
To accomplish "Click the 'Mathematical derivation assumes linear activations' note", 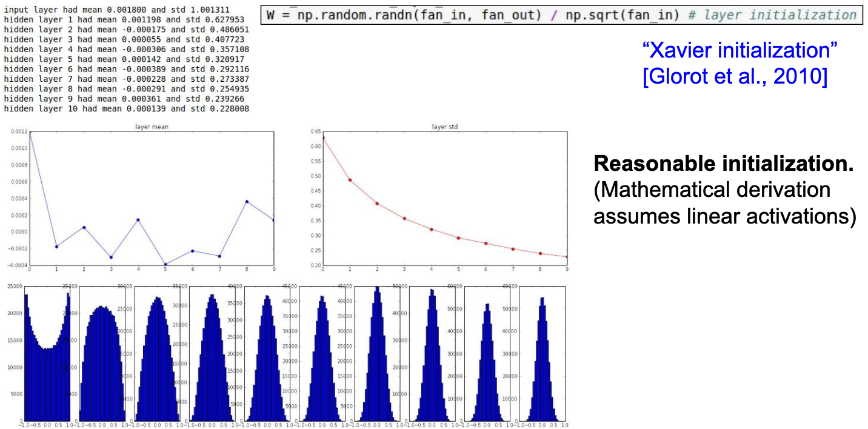I will point(724,202).
